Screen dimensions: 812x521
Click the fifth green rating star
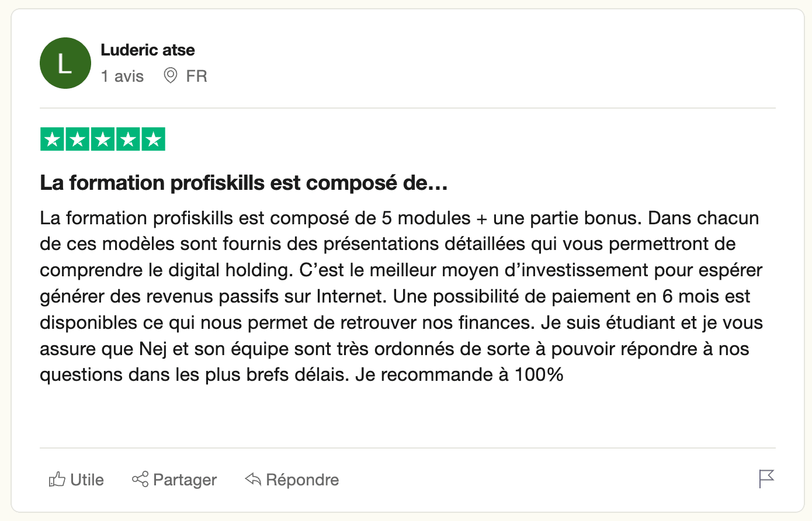[x=154, y=140]
